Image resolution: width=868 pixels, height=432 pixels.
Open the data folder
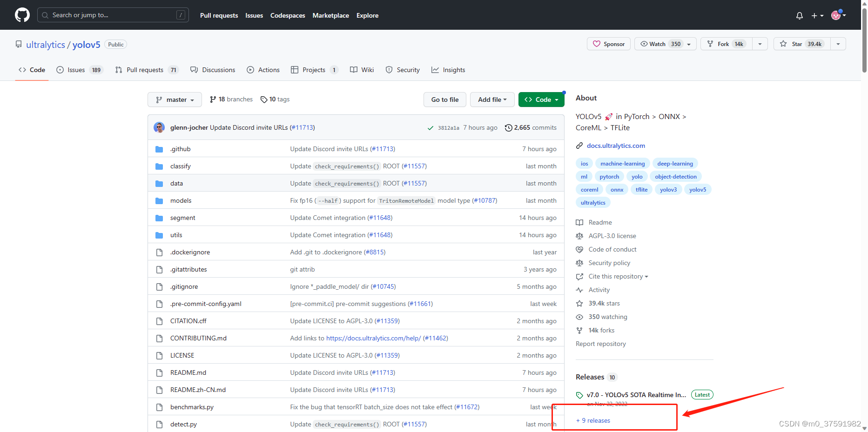(x=176, y=183)
